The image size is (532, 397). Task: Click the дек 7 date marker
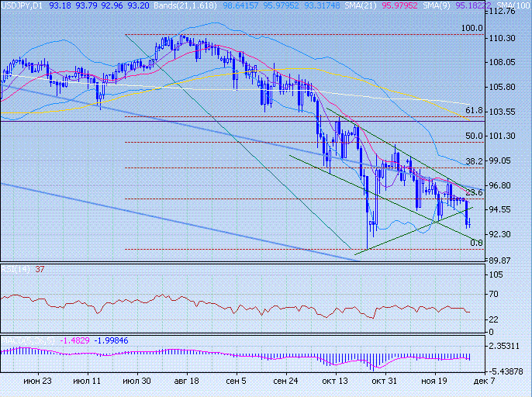(482, 381)
